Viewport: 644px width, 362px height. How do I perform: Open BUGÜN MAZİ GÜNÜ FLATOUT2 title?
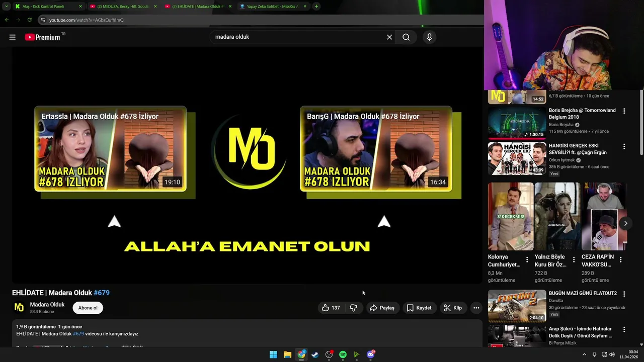pyautogui.click(x=583, y=293)
